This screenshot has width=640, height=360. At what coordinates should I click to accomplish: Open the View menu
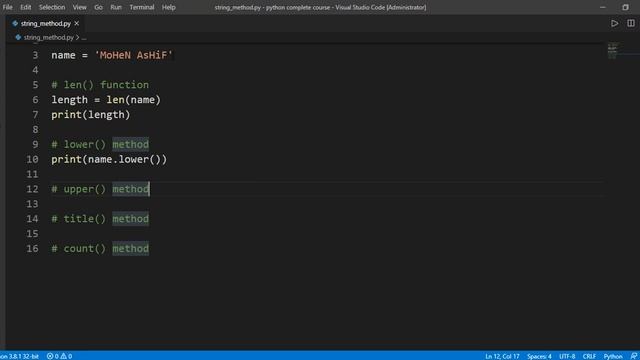click(79, 7)
